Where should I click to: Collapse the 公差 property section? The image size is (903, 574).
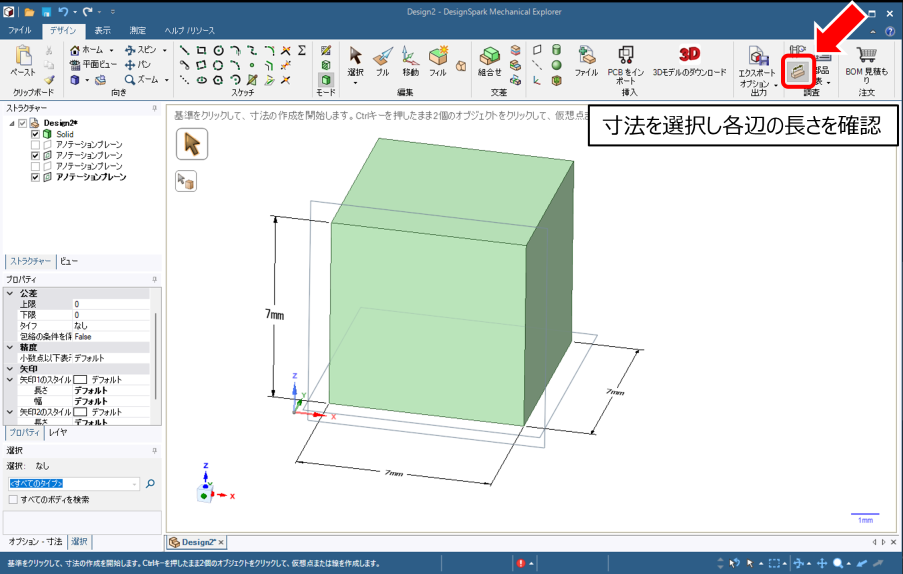pos(11,293)
